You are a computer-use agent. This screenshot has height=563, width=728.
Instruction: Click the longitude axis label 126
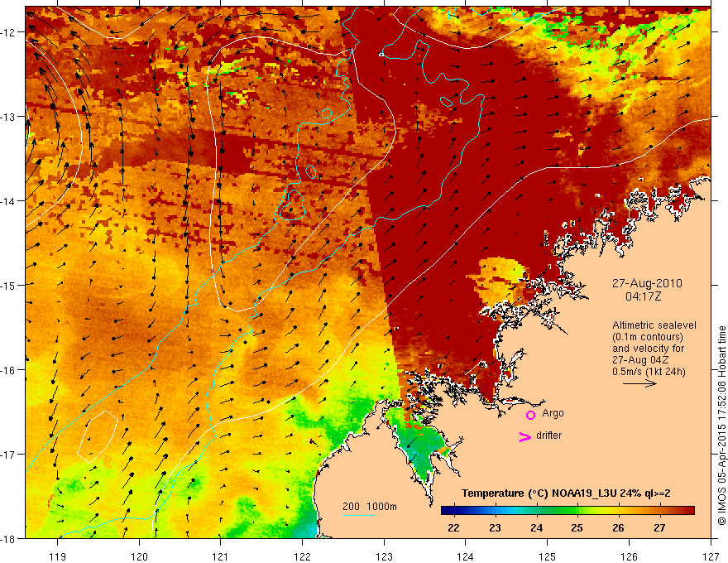629,556
